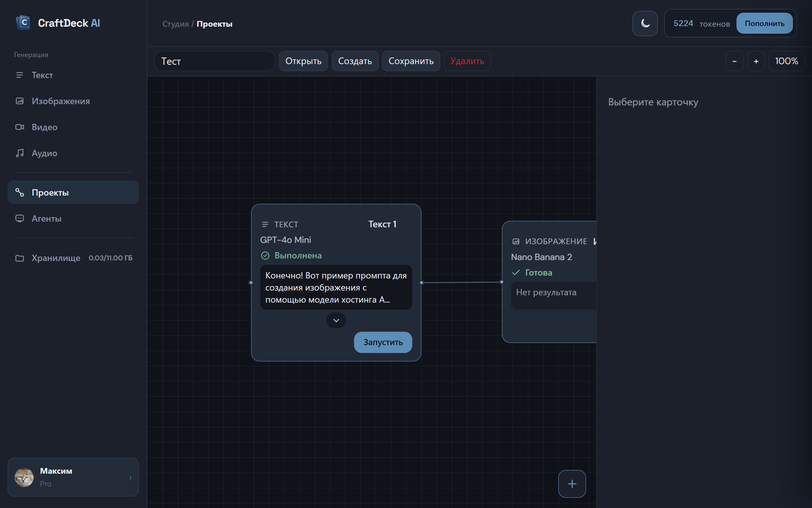
Task: Click GPT-4o Mini model label
Action: tap(285, 240)
